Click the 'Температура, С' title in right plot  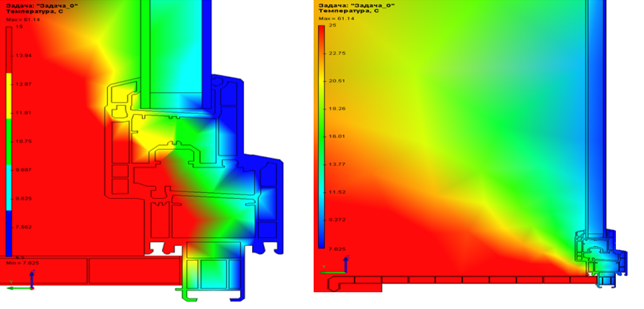pyautogui.click(x=347, y=11)
